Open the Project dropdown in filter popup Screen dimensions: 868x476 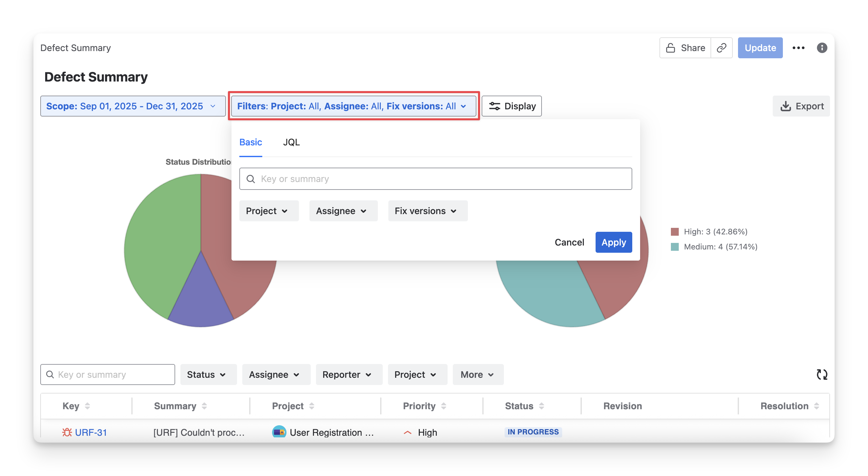[x=268, y=211]
